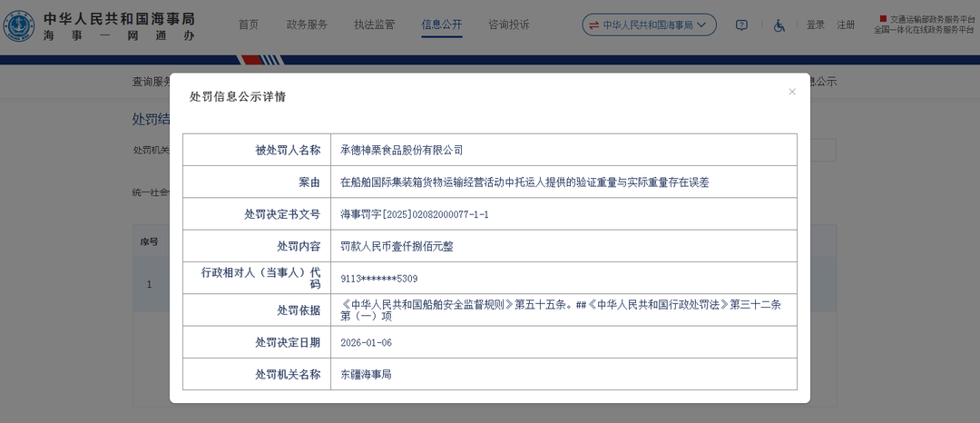Open the 咨询投诉 menu
Viewport: 980px width, 423px height.
508,25
